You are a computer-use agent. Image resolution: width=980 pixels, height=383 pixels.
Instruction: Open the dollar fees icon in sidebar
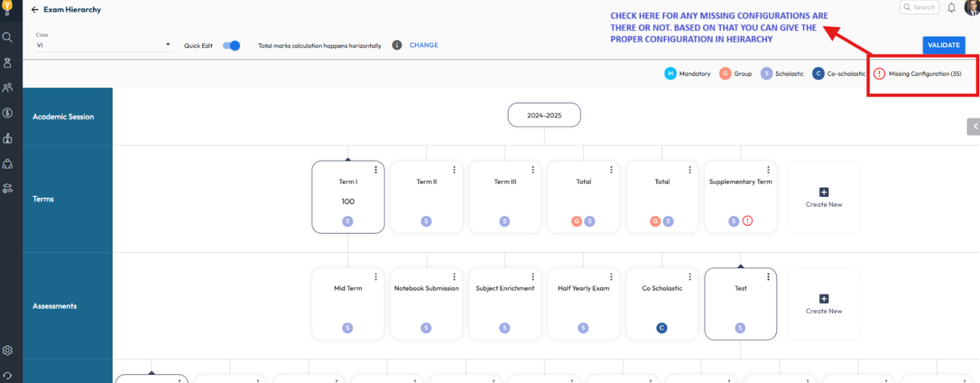coord(7,113)
